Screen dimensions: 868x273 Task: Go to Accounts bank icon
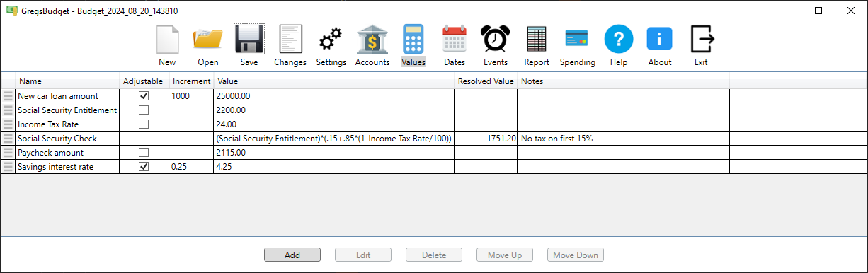(372, 39)
